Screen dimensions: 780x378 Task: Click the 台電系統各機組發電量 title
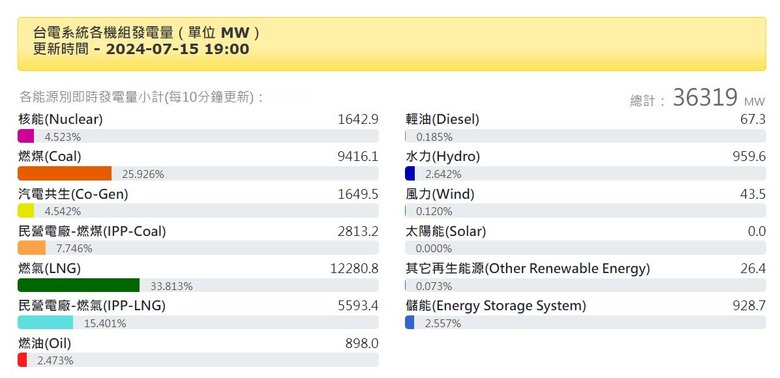point(103,33)
